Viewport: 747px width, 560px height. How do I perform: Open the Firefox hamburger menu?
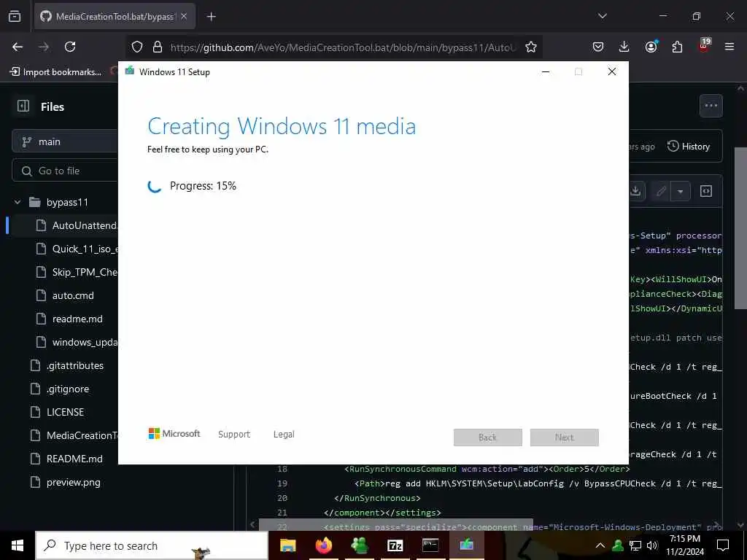[x=729, y=47]
